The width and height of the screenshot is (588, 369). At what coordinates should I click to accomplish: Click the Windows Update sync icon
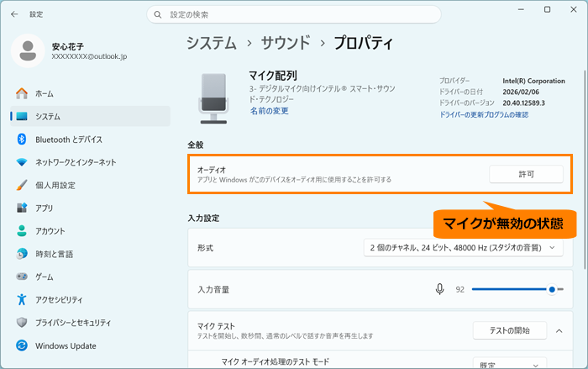[x=22, y=345]
